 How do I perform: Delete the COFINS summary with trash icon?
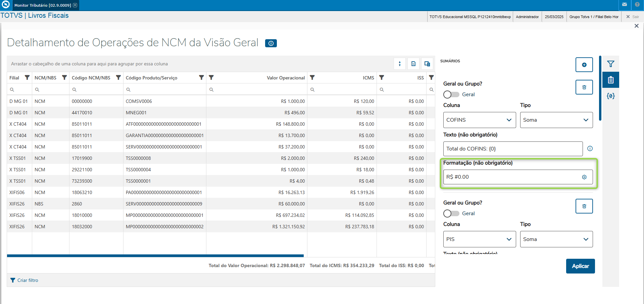point(584,87)
